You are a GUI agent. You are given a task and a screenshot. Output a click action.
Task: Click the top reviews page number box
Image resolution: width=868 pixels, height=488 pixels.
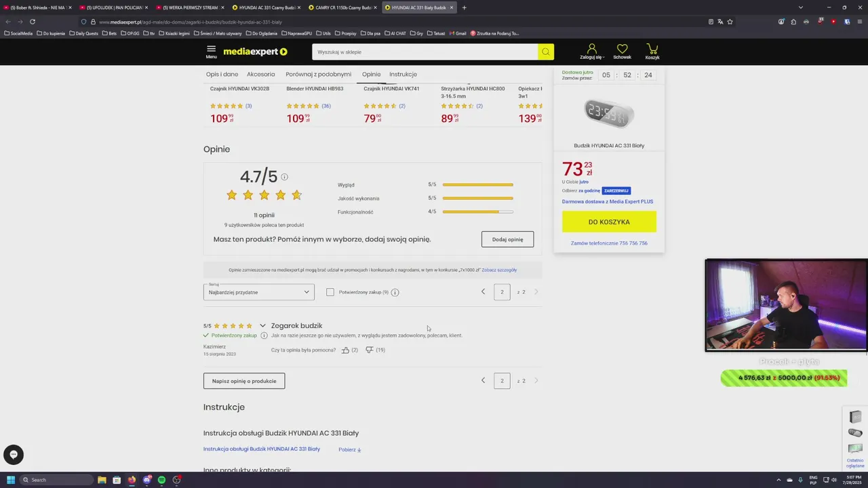point(502,292)
